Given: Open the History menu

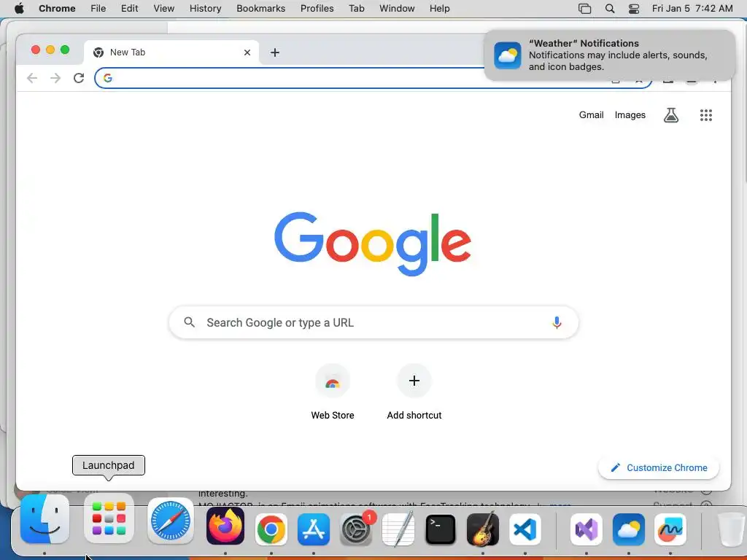Looking at the screenshot, I should click(x=205, y=9).
